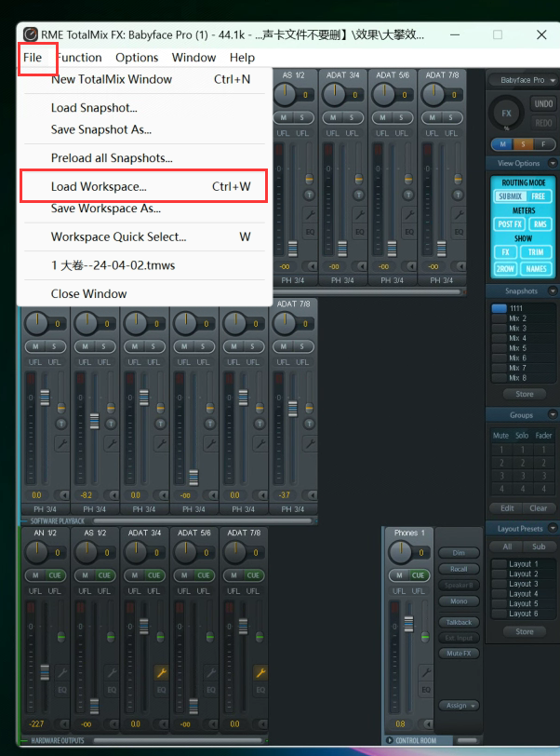The width and height of the screenshot is (560, 756).
Task: Click the Talkback button
Action: coord(459,622)
